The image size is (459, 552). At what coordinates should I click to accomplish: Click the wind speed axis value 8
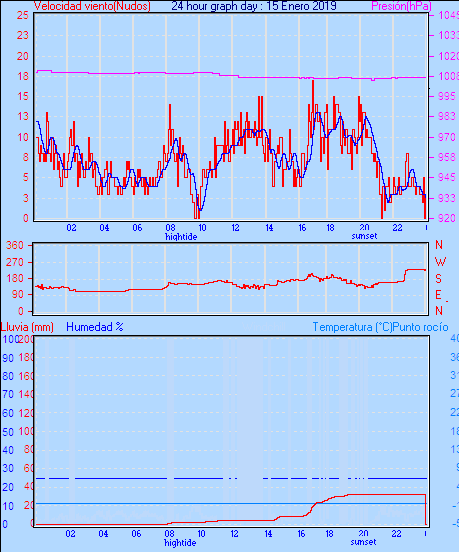coord(25,157)
